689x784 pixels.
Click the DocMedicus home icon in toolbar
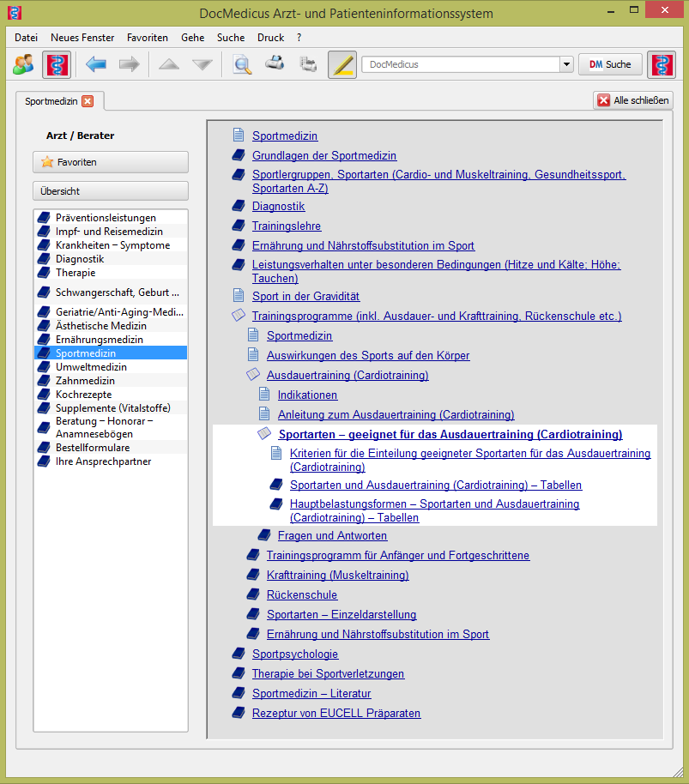click(57, 64)
